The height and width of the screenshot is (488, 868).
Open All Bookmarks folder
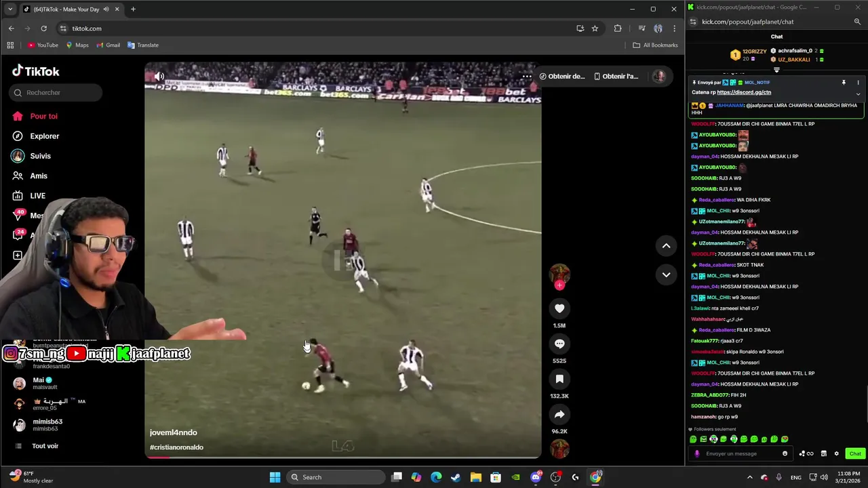click(655, 45)
